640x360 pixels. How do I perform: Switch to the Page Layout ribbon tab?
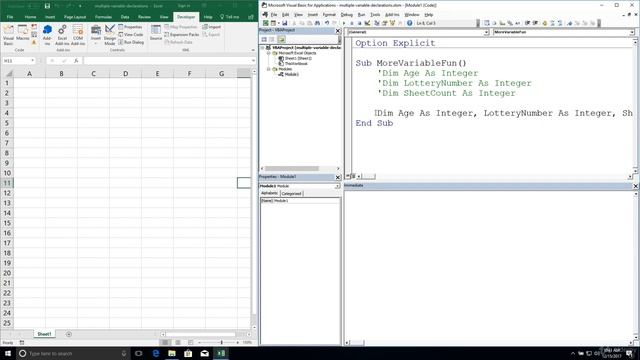(75, 17)
